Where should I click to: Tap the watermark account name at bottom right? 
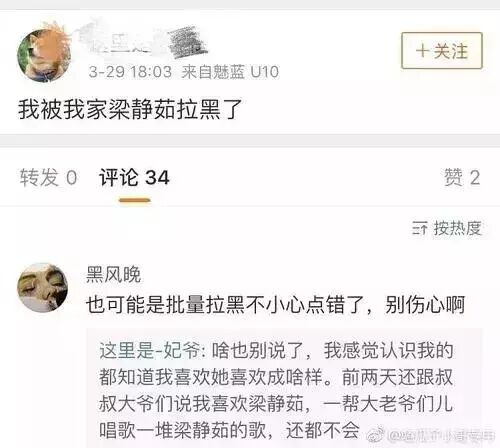coord(443,435)
